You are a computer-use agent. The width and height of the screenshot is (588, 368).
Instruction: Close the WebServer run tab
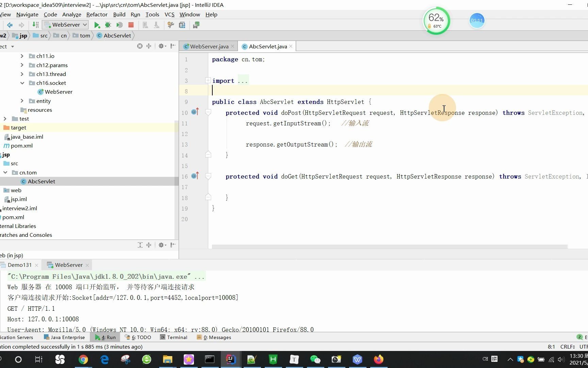(87, 265)
